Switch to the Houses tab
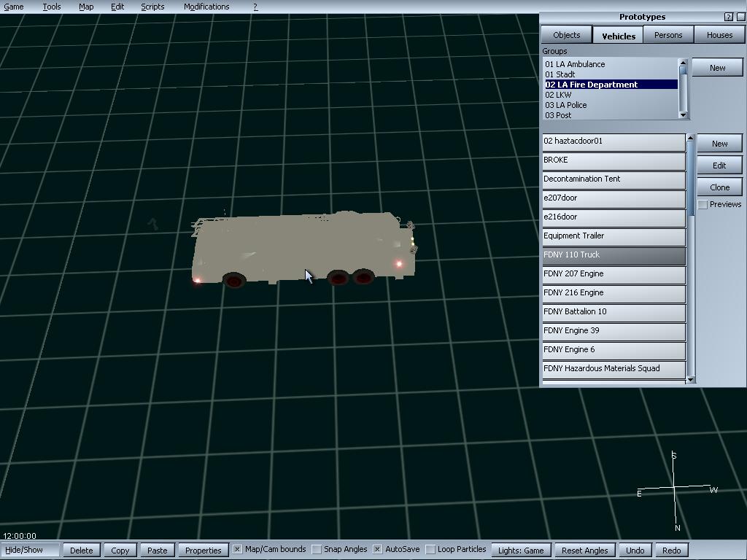Viewport: 747px width, 560px height. pyautogui.click(x=719, y=35)
